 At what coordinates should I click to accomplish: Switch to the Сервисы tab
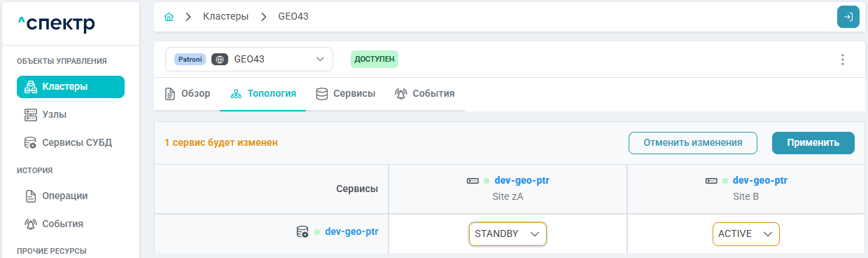click(346, 94)
